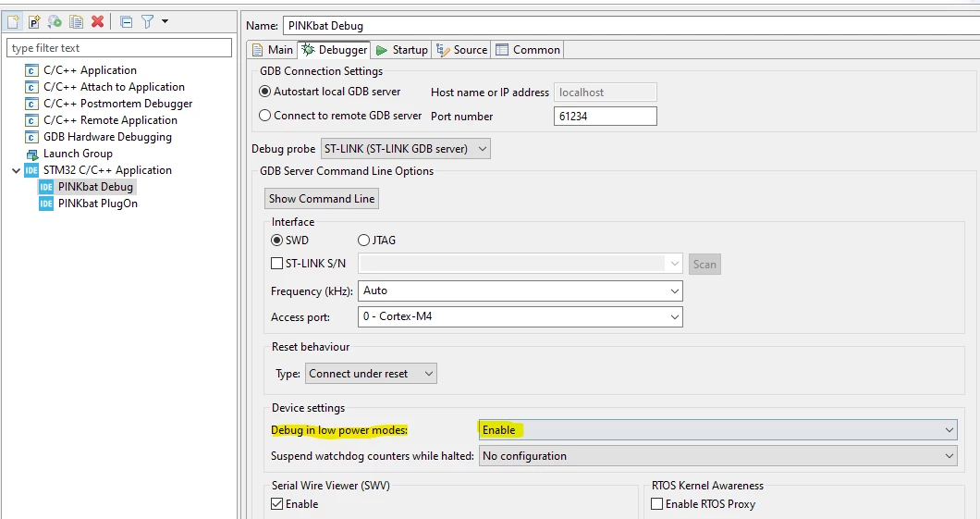Viewport: 980px width, 519px height.
Task: Open the Access port dropdown
Action: (x=520, y=316)
